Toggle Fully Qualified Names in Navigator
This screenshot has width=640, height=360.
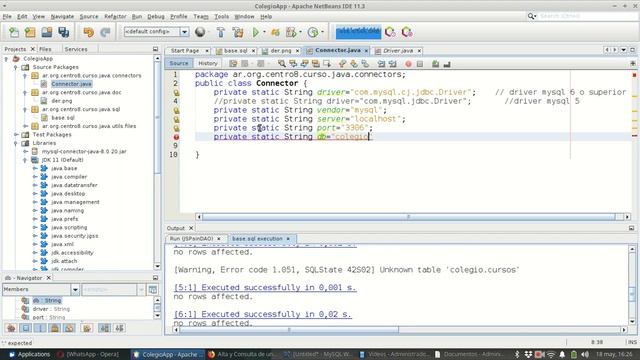[87, 328]
